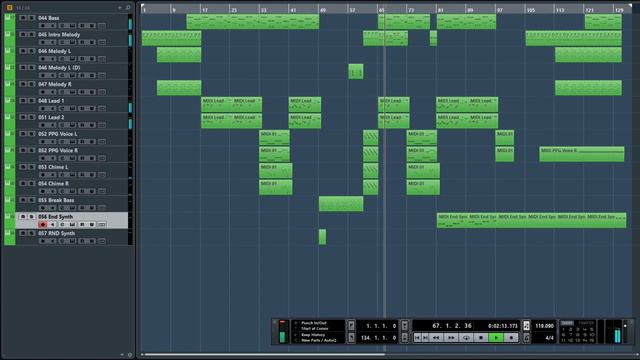The image size is (640, 360).
Task: Open lanes display icon on 051 Lead 2
Action: [x=102, y=125]
